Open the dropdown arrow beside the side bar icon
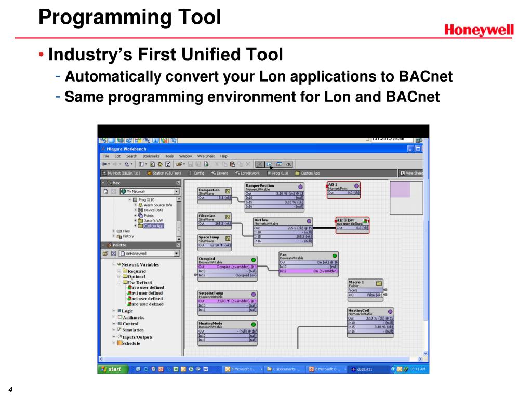This screenshot has height=399, width=532. [x=146, y=164]
